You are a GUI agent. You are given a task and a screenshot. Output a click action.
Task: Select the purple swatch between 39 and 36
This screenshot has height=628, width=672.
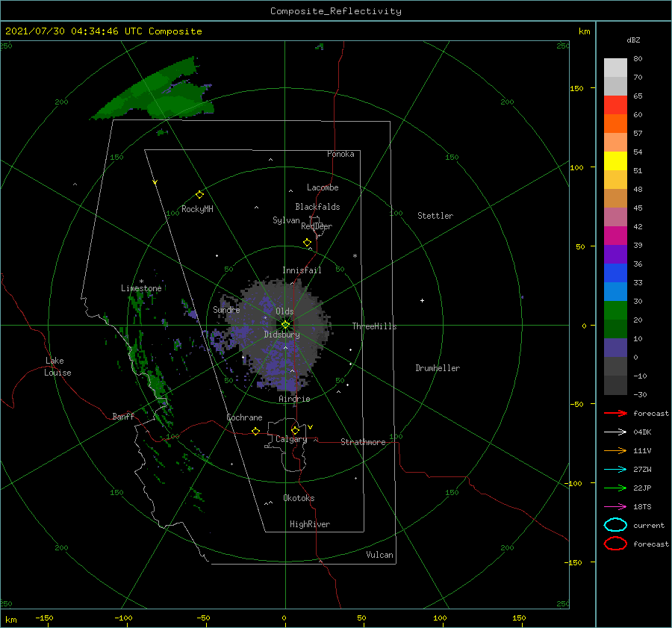click(615, 255)
